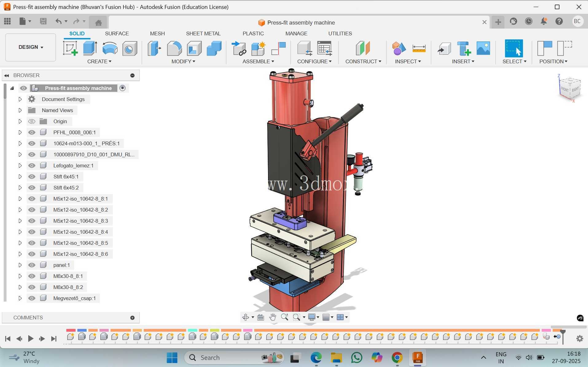Choose the Fillet tool icon
This screenshot has width=588, height=367.
click(174, 49)
